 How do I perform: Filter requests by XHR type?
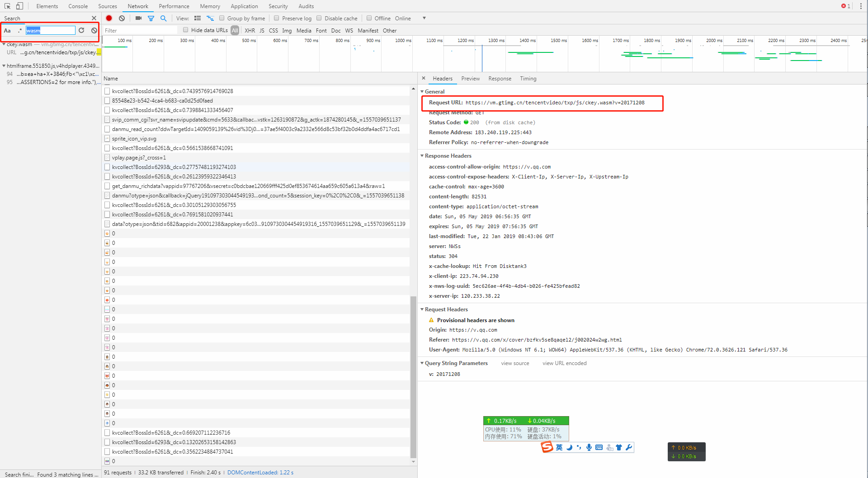[250, 30]
